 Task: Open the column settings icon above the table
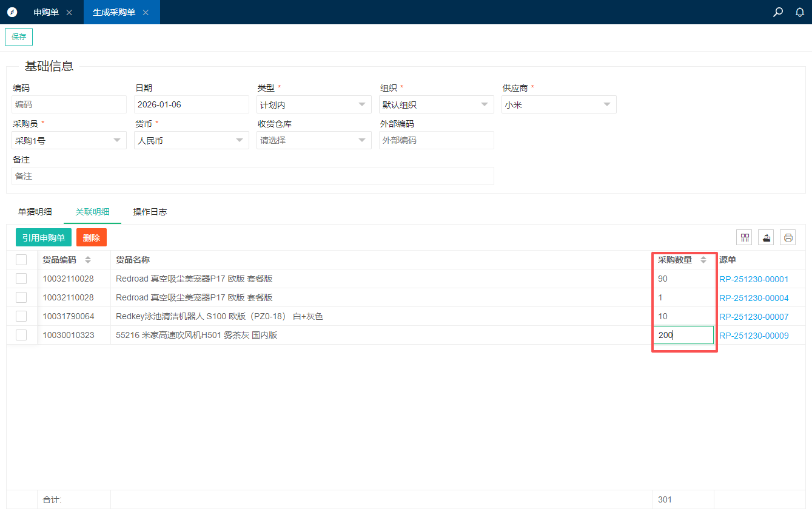pyautogui.click(x=744, y=238)
